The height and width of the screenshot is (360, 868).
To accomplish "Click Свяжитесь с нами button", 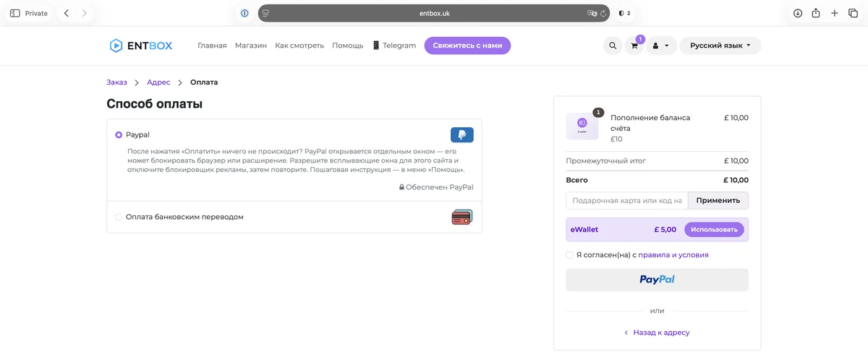I will (x=467, y=46).
